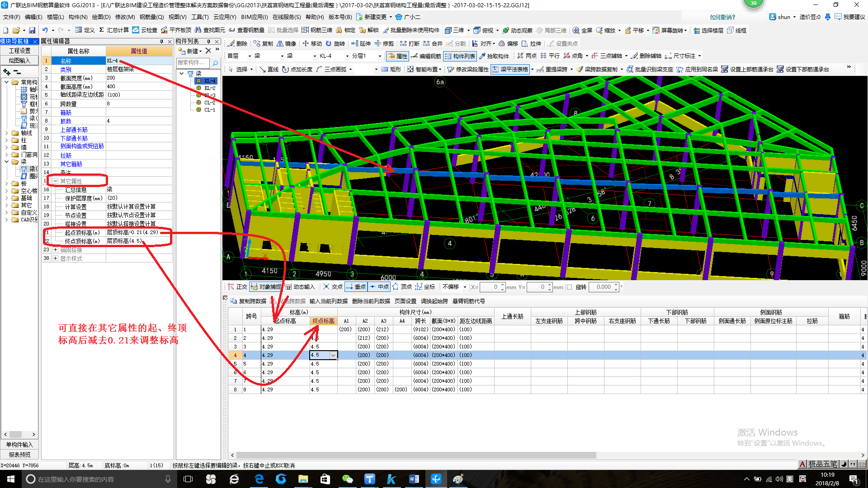Toggle 顶点 vertex snap
868x488 pixels.
[402, 287]
